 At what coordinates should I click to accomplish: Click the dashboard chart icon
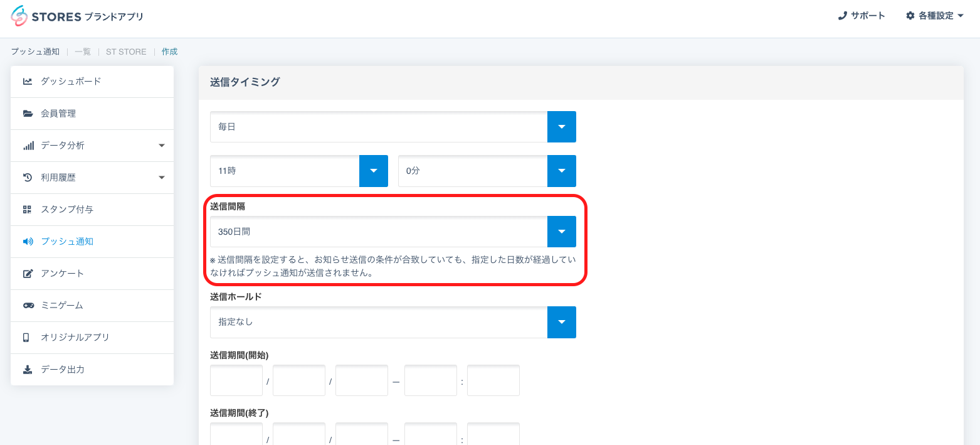point(28,82)
